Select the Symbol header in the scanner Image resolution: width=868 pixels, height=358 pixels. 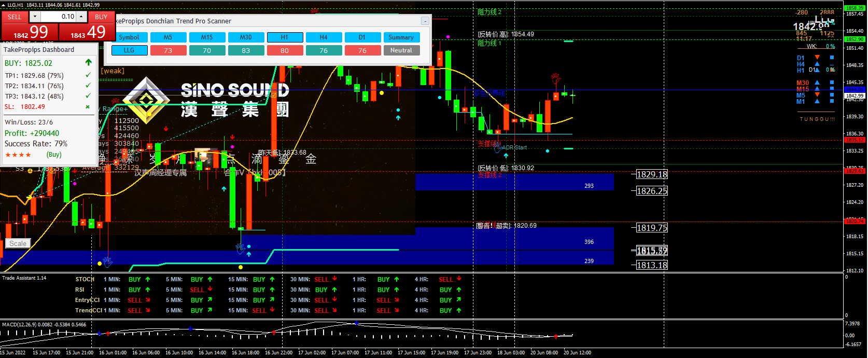click(x=129, y=37)
